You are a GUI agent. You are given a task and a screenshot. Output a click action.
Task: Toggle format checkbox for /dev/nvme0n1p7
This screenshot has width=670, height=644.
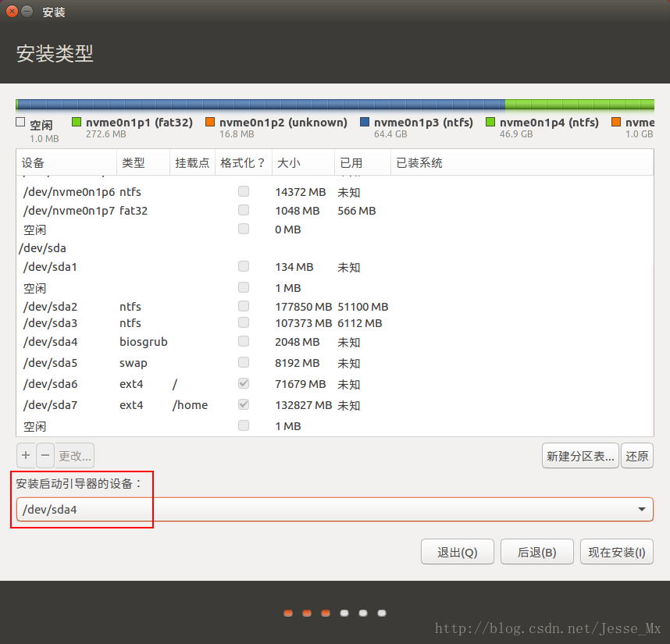pyautogui.click(x=244, y=210)
